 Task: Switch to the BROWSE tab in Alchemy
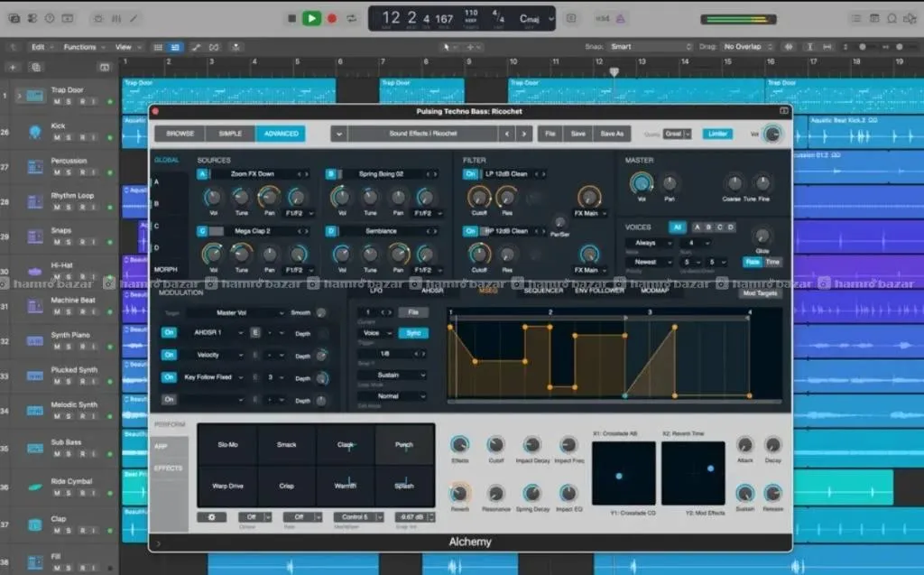(180, 134)
